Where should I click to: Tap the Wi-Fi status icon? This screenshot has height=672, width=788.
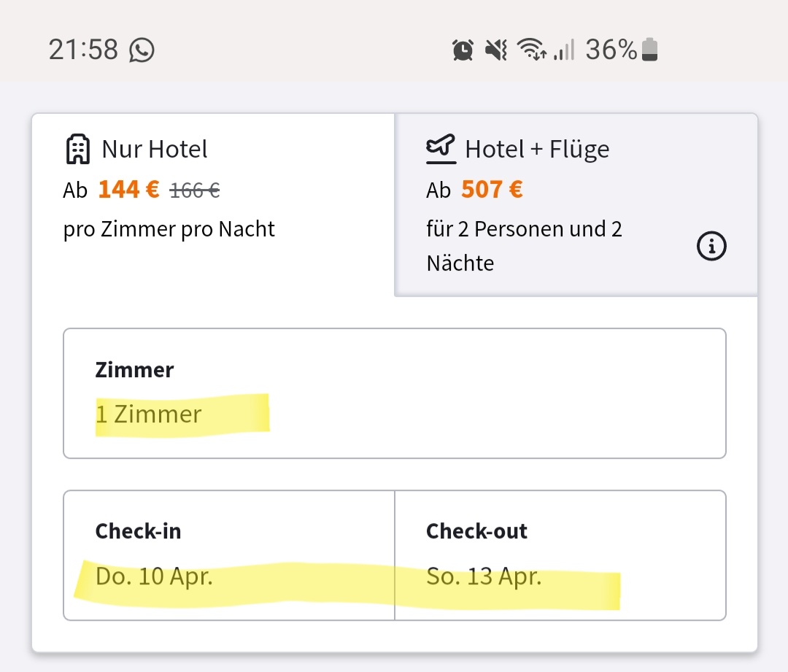click(532, 50)
